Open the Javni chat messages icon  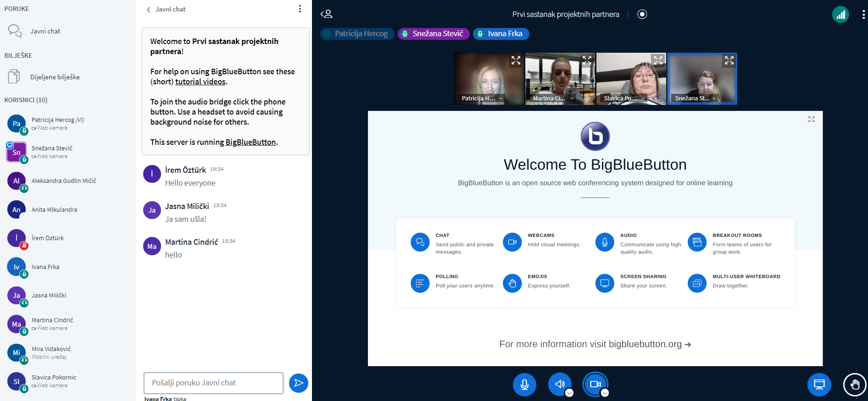point(15,31)
